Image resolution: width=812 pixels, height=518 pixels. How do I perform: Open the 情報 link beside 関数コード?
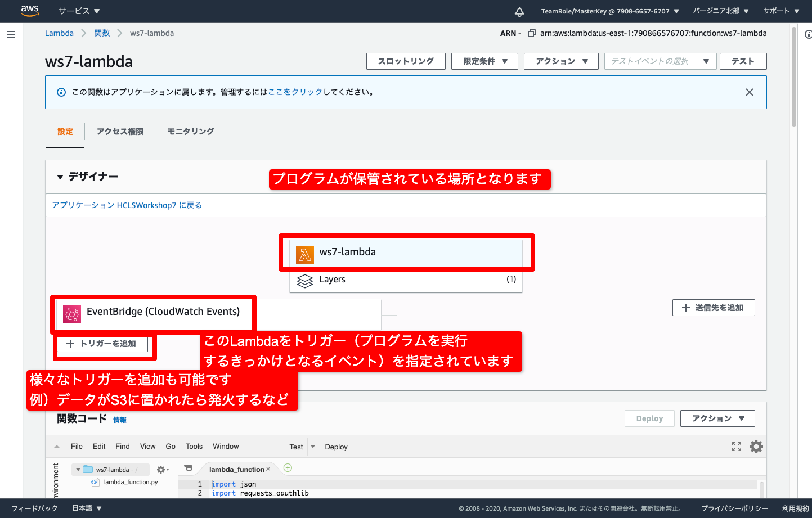click(120, 420)
